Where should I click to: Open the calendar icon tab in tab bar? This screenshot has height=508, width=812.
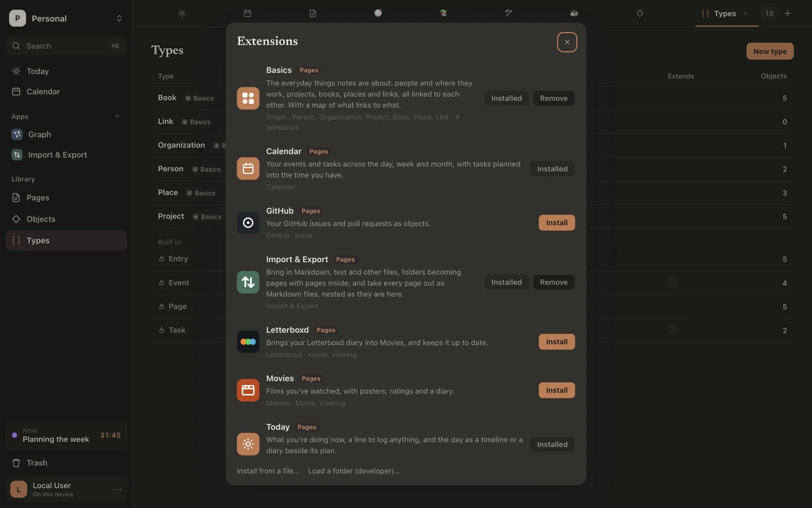click(x=248, y=14)
